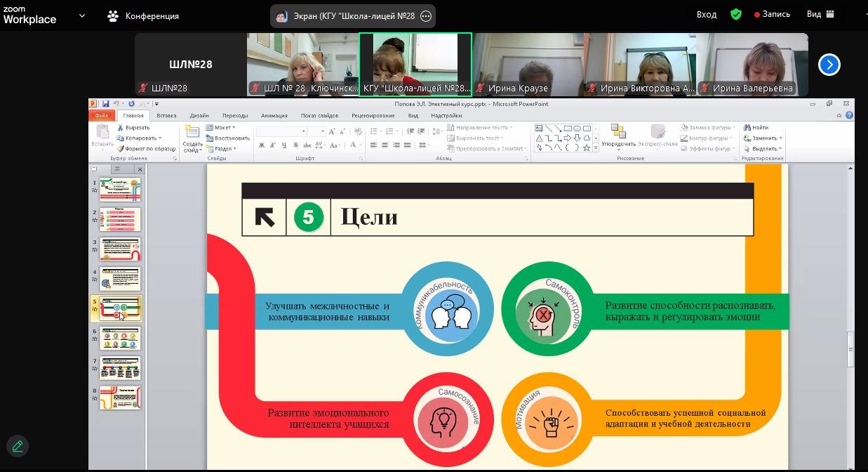Open the Анимация ribbon tab
This screenshot has width=868, height=472.
[x=274, y=115]
